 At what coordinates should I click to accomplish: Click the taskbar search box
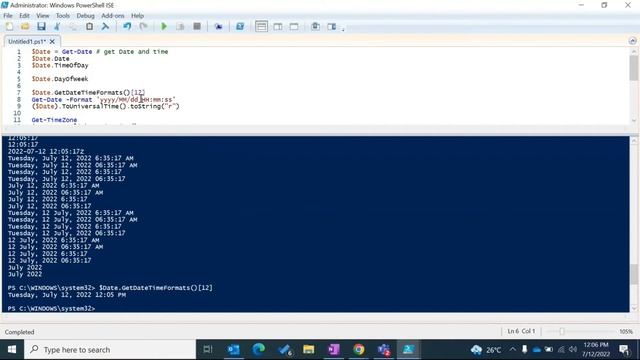[x=110, y=349]
